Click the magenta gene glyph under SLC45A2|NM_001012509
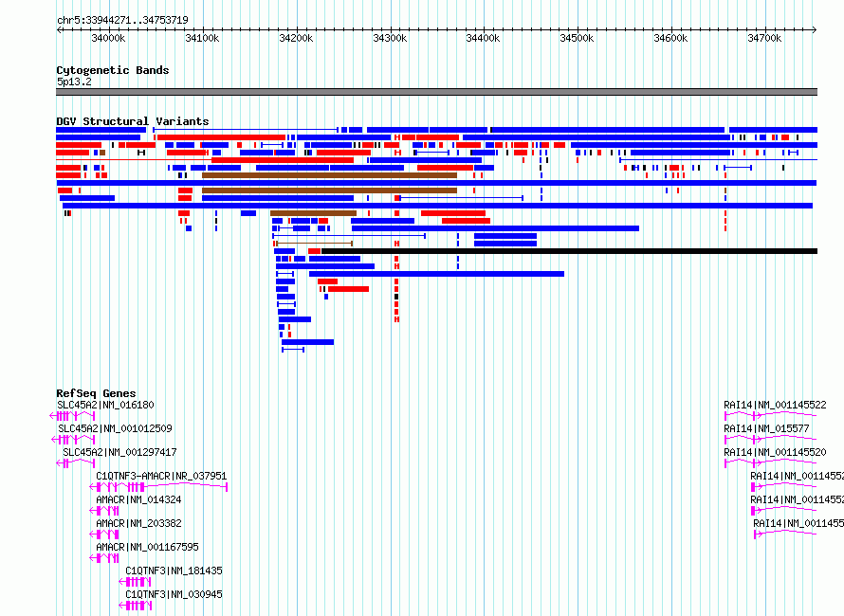 (73, 440)
